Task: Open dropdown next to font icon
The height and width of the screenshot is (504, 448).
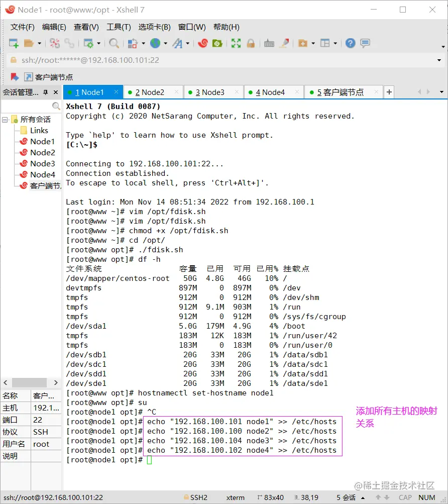Action: (188, 43)
